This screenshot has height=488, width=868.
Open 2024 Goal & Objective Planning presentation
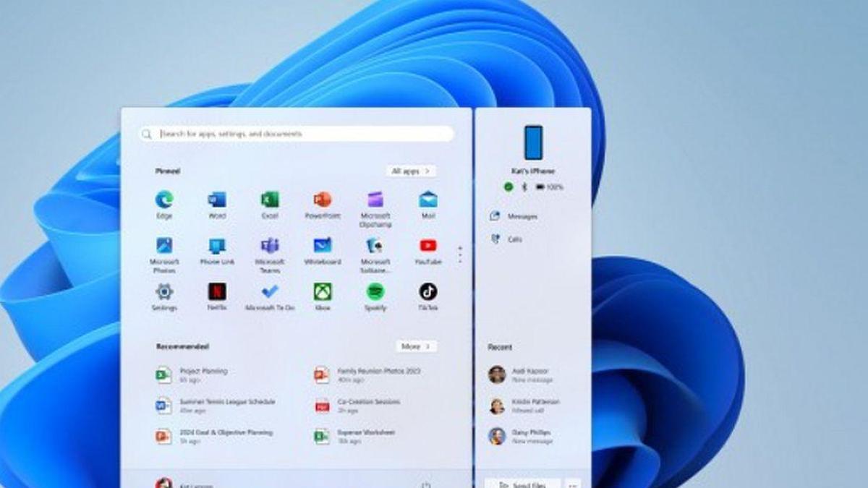point(213,436)
